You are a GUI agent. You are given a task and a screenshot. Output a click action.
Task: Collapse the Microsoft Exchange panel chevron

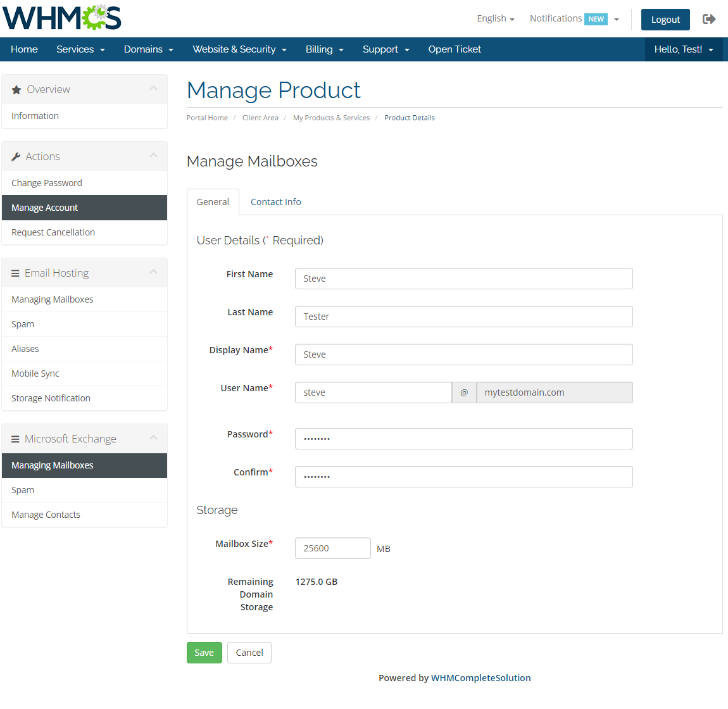[154, 437]
